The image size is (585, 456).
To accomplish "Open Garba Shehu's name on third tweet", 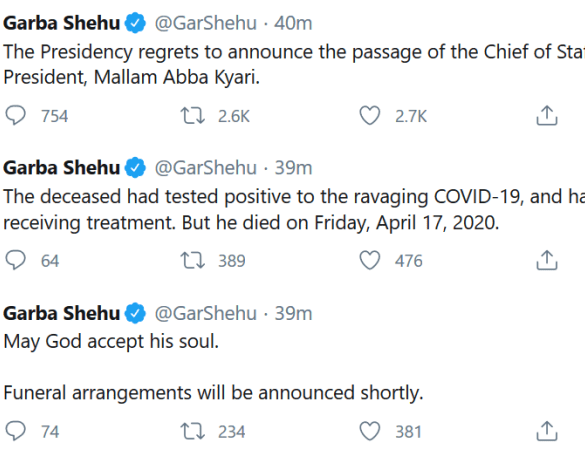I will (62, 313).
